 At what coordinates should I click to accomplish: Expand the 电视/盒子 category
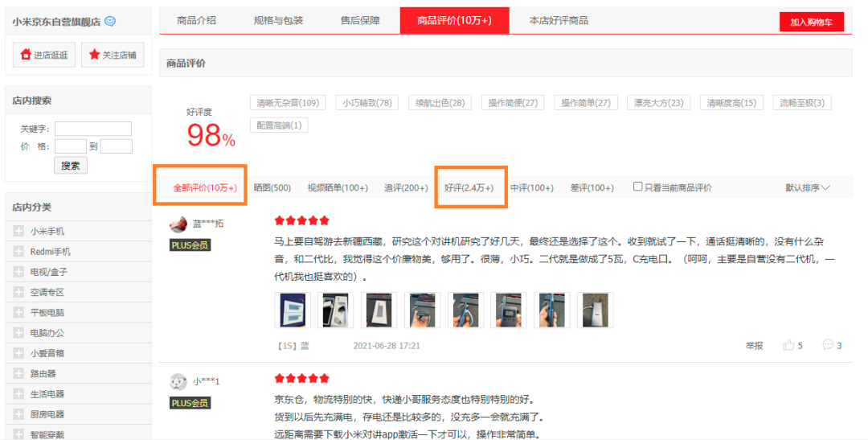coord(18,272)
